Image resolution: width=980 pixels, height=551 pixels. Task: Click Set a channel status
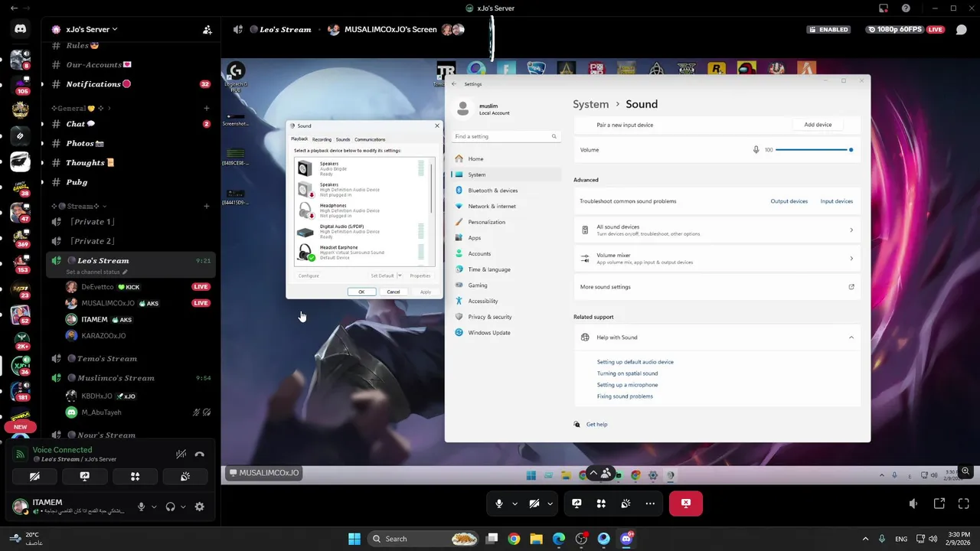96,272
